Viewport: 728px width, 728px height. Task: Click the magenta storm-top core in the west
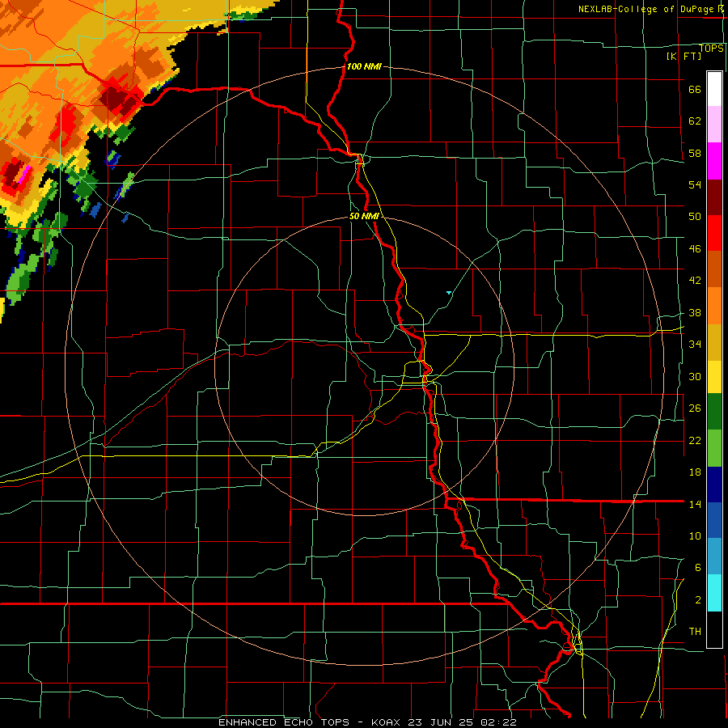pos(23,174)
